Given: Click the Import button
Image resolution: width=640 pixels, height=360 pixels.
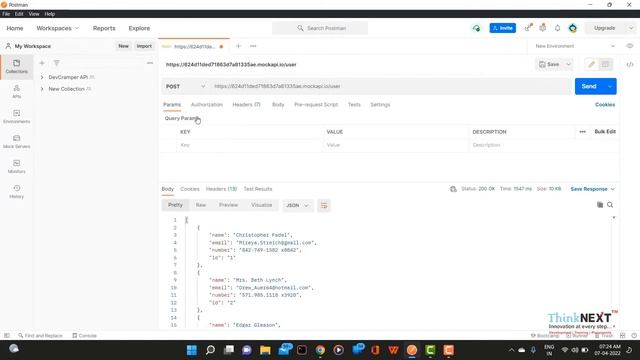Looking at the screenshot, I should tap(144, 46).
